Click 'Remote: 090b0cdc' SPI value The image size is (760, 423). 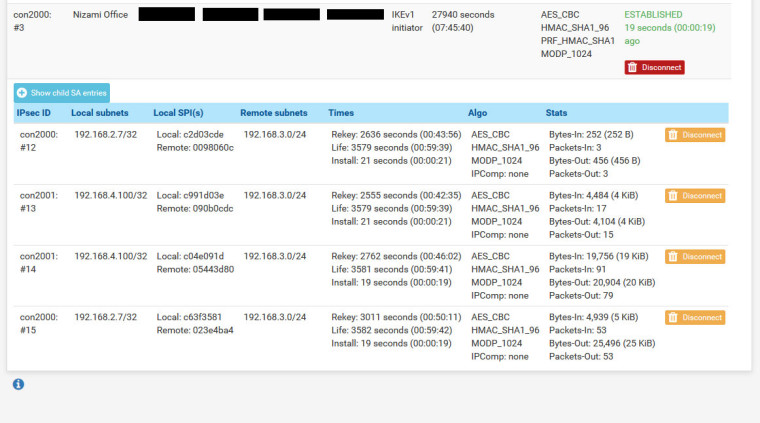(x=195, y=208)
